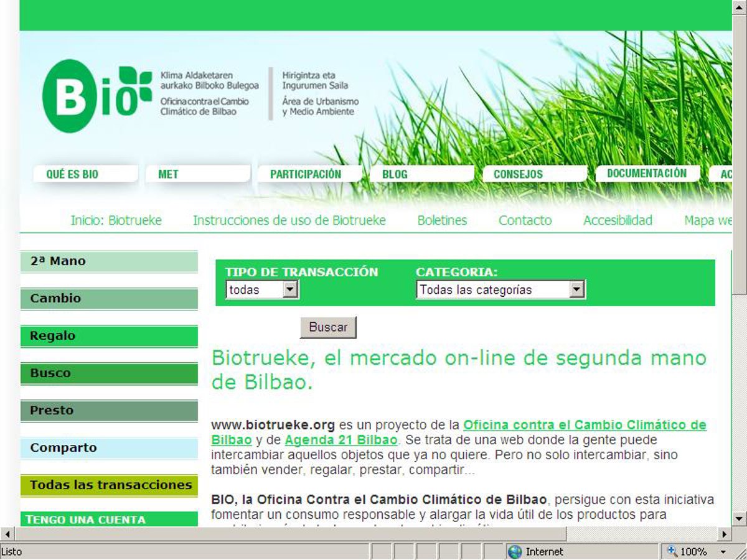Open the Agenda 21 Bilbao link
This screenshot has height=560, width=747.
pyautogui.click(x=341, y=441)
